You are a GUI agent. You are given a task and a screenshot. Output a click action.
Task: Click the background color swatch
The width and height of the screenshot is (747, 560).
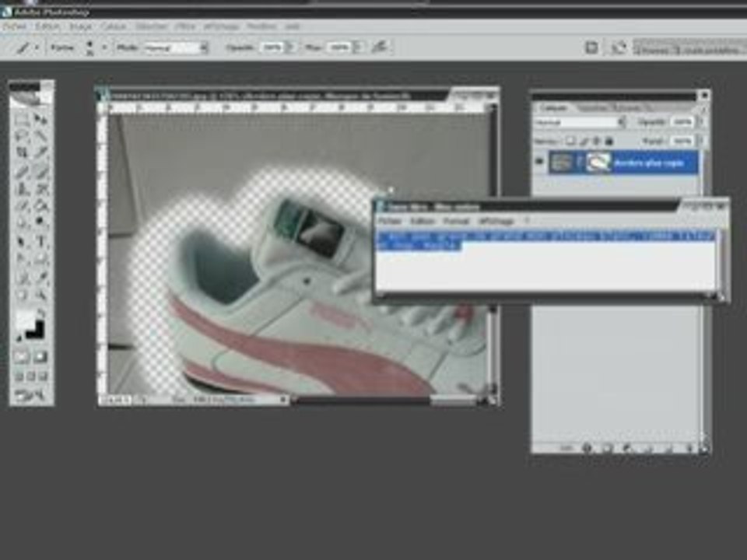[37, 331]
